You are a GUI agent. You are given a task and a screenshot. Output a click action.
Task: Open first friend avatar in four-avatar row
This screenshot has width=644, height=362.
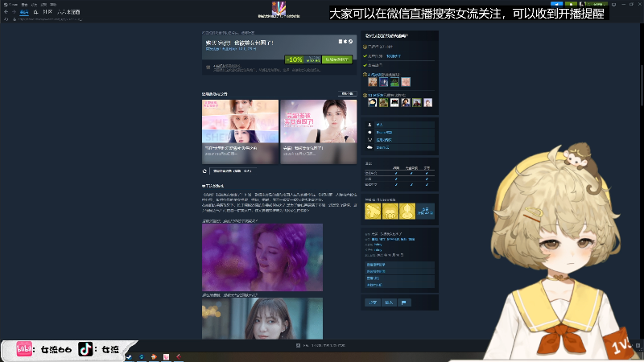[373, 82]
